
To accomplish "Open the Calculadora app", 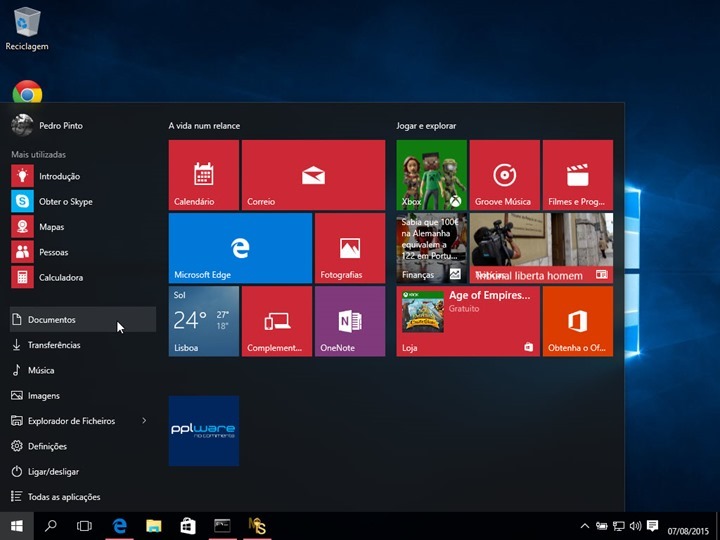I will tap(83, 277).
